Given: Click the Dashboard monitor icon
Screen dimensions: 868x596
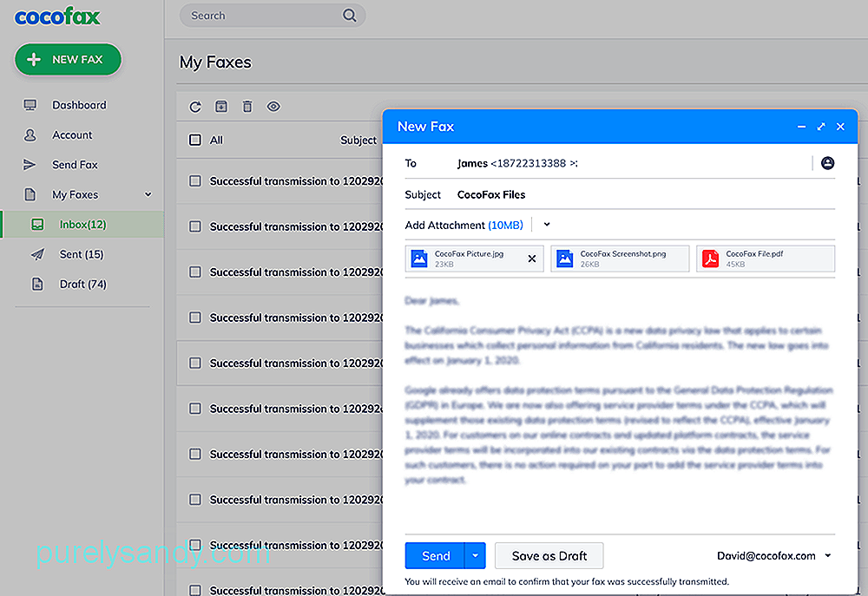Looking at the screenshot, I should [x=30, y=105].
